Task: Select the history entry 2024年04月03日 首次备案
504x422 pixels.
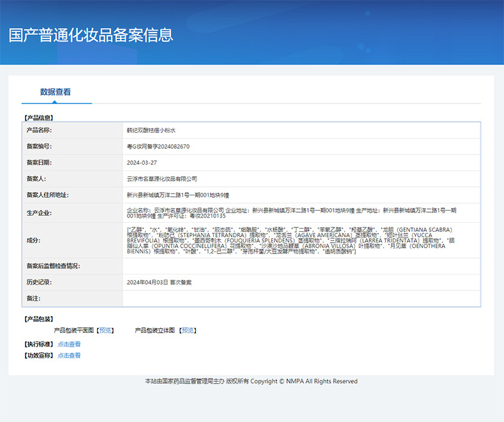Action: [x=159, y=282]
